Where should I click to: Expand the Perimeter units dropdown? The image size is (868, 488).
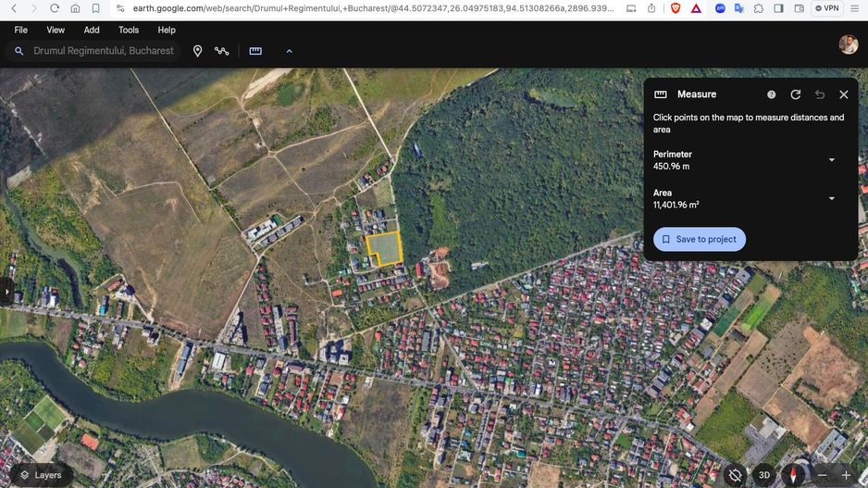tap(831, 160)
